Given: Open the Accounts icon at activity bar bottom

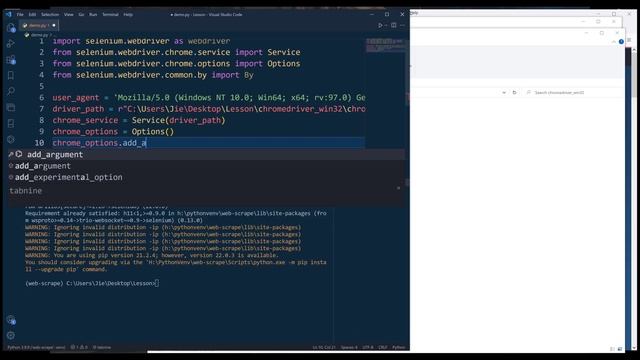Looking at the screenshot, I should click(x=11, y=320).
